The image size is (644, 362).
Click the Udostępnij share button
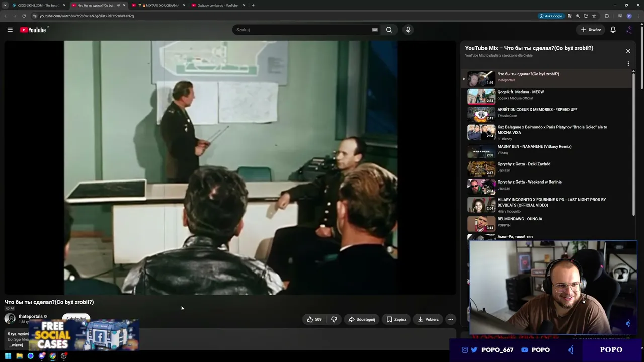coord(362,319)
